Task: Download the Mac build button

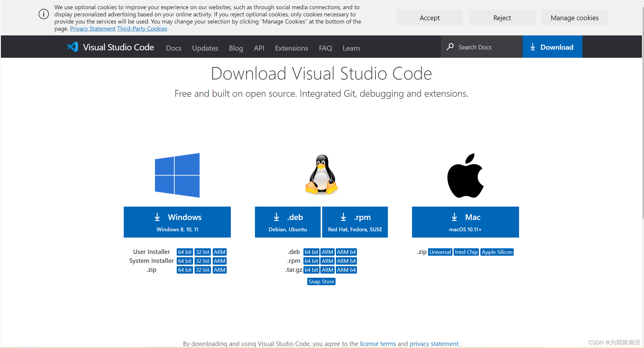Action: click(466, 222)
